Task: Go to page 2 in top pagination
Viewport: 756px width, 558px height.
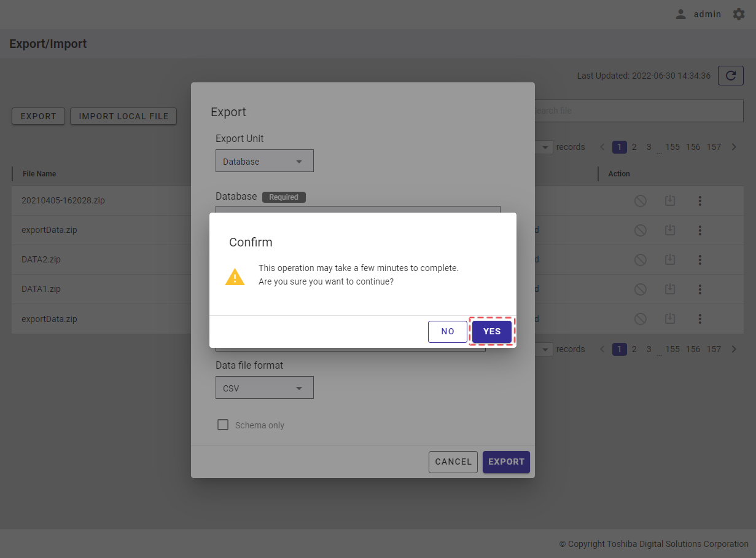Action: 634,147
